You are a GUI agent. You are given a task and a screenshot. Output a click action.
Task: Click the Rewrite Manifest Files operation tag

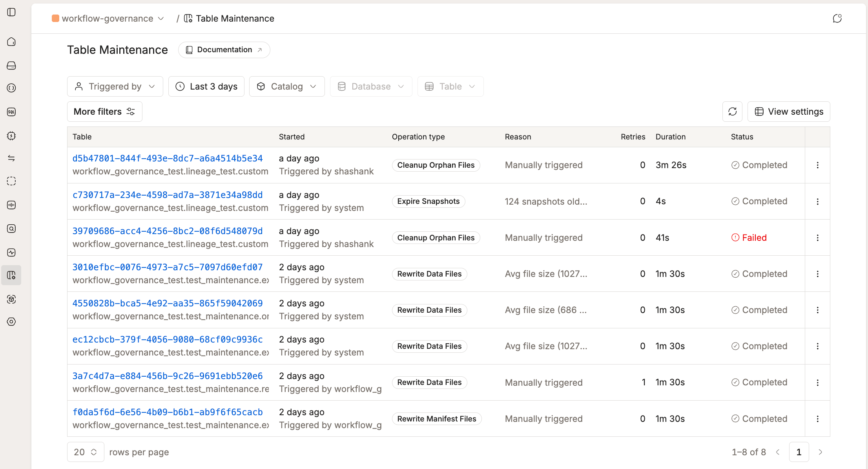[x=437, y=419]
